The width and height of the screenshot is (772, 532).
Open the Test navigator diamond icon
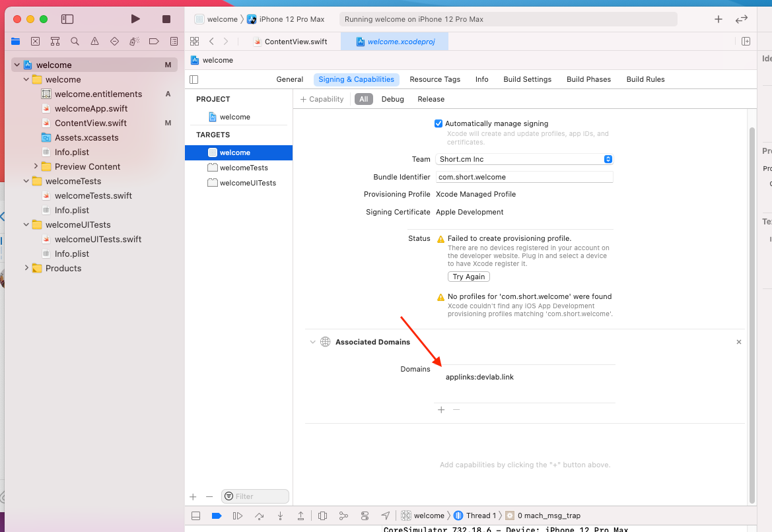tap(115, 42)
